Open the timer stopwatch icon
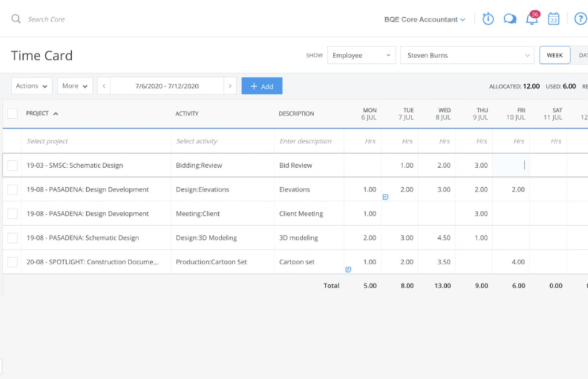This screenshot has height=379, width=588. (488, 19)
